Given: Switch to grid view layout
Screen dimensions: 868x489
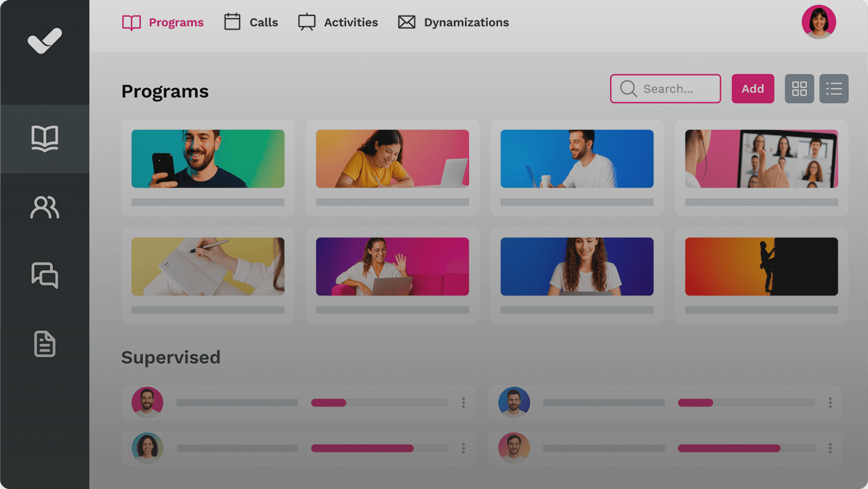Looking at the screenshot, I should click(x=799, y=89).
